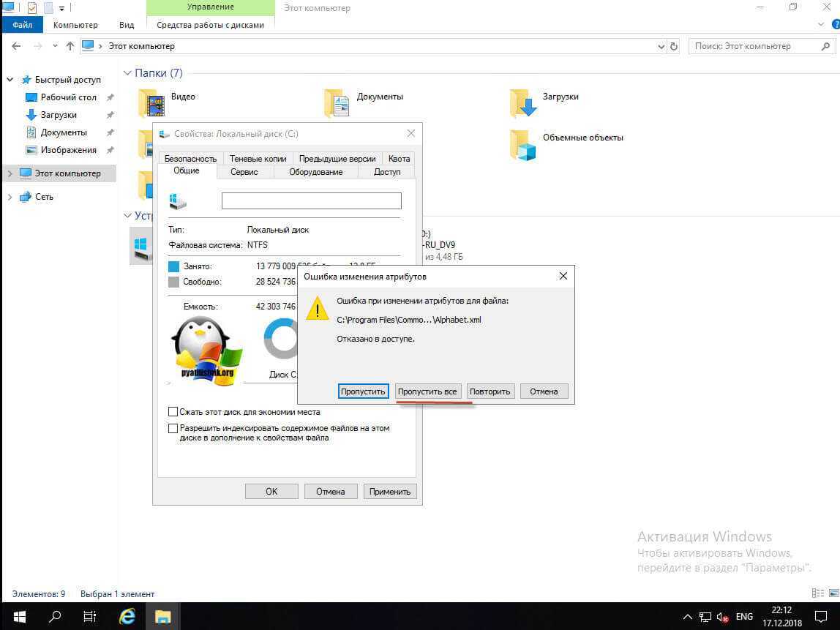Open Средства работы с дисками tab
The width and height of the screenshot is (840, 630).
[210, 25]
